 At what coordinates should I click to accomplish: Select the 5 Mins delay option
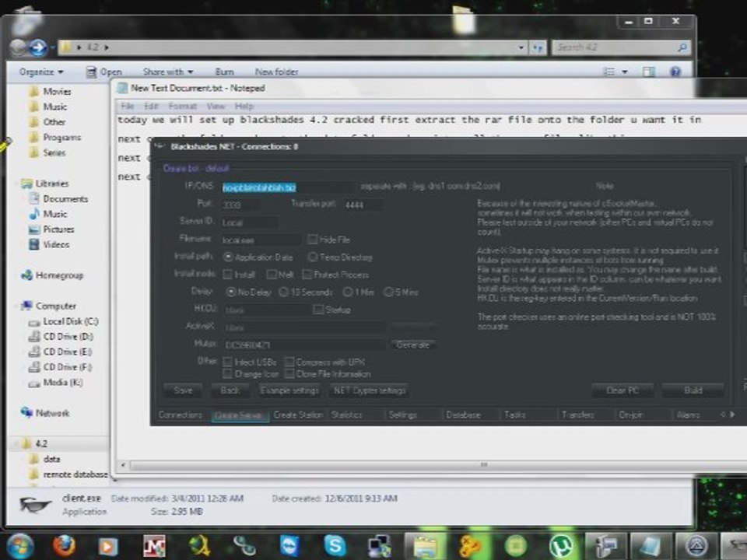pyautogui.click(x=388, y=292)
